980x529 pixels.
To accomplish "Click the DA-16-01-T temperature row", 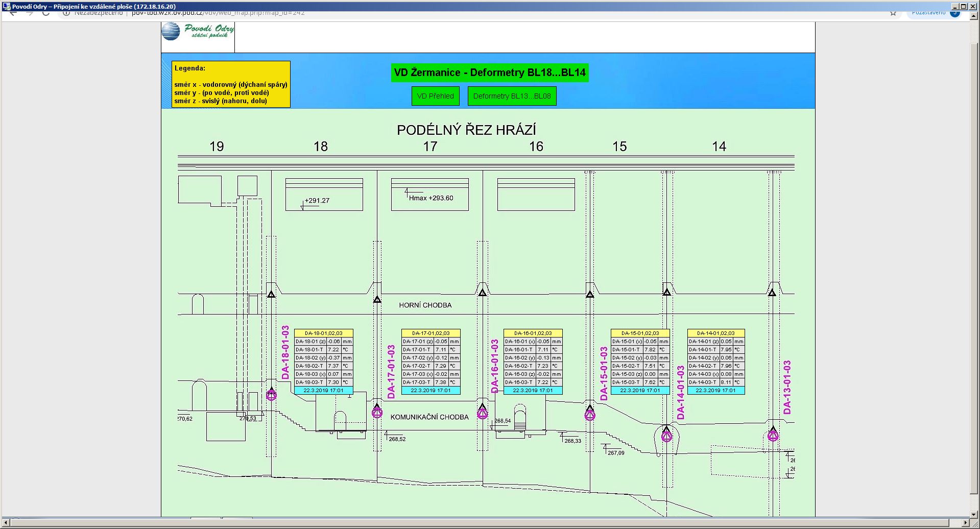I will tap(533, 350).
